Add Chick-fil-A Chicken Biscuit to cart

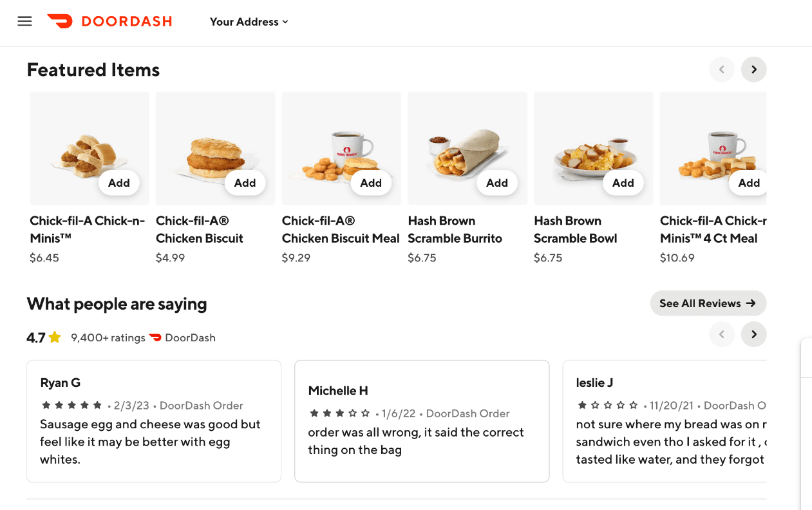click(x=245, y=183)
